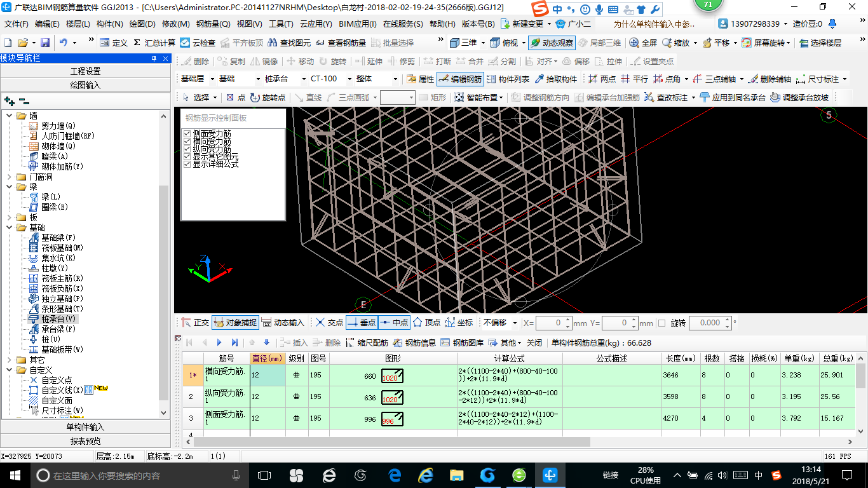Click 全屏 full screen view
Screen dimensions: 868x488
tap(642, 43)
